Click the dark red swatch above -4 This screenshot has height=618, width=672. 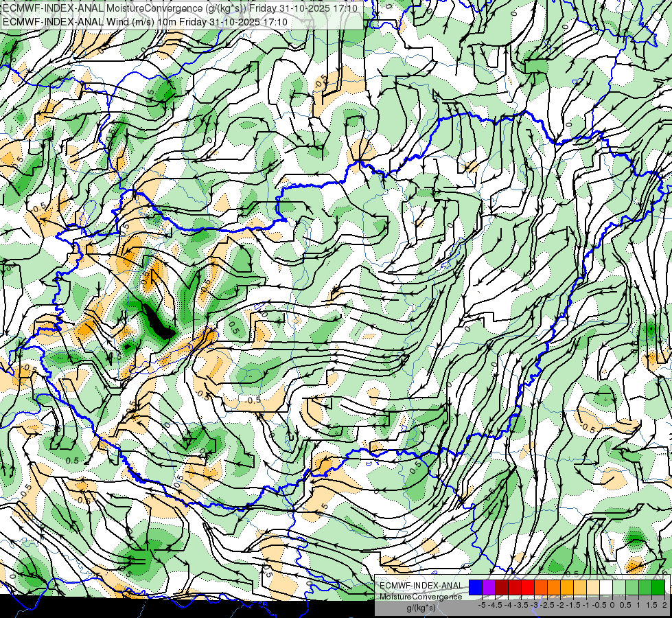(x=502, y=587)
